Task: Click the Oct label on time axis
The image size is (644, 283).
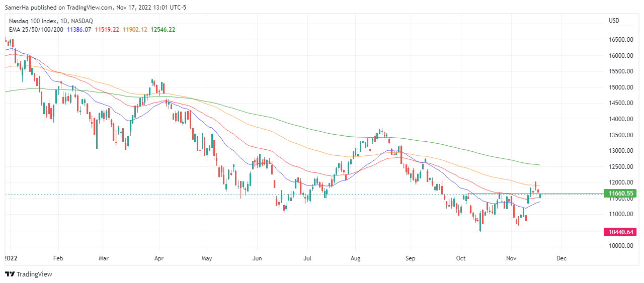Action: pos(460,258)
